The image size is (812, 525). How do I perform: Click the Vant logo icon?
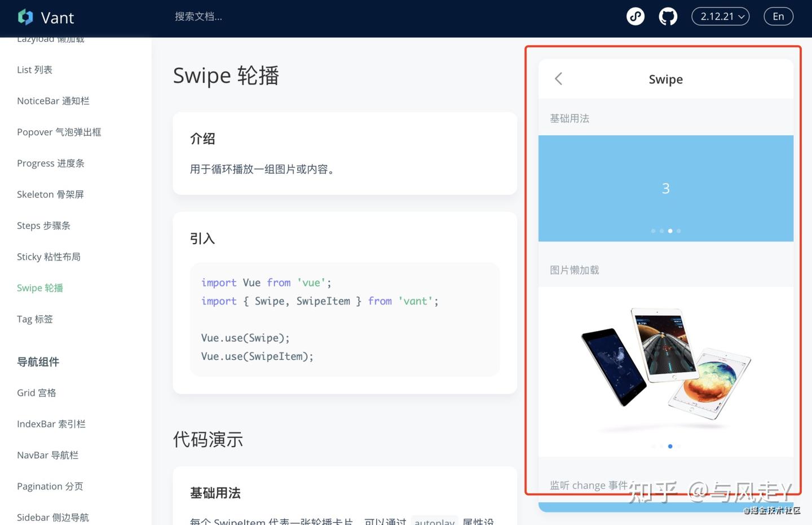point(25,17)
